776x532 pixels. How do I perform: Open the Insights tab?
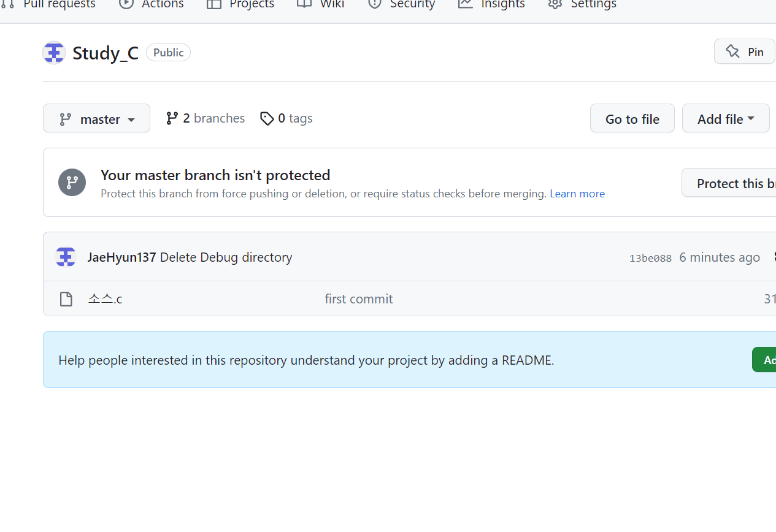coord(491,5)
